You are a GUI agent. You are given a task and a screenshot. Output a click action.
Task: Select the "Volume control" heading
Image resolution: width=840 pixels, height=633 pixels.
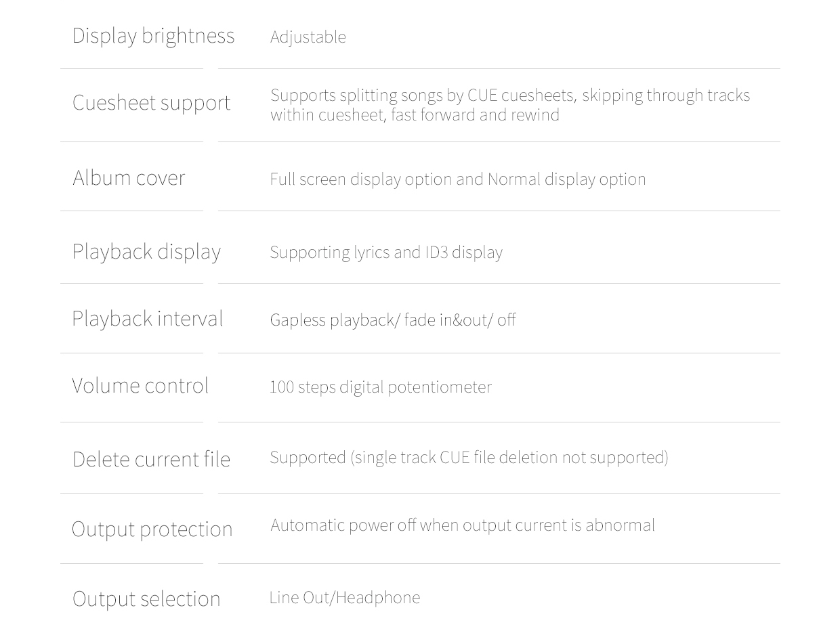140,386
